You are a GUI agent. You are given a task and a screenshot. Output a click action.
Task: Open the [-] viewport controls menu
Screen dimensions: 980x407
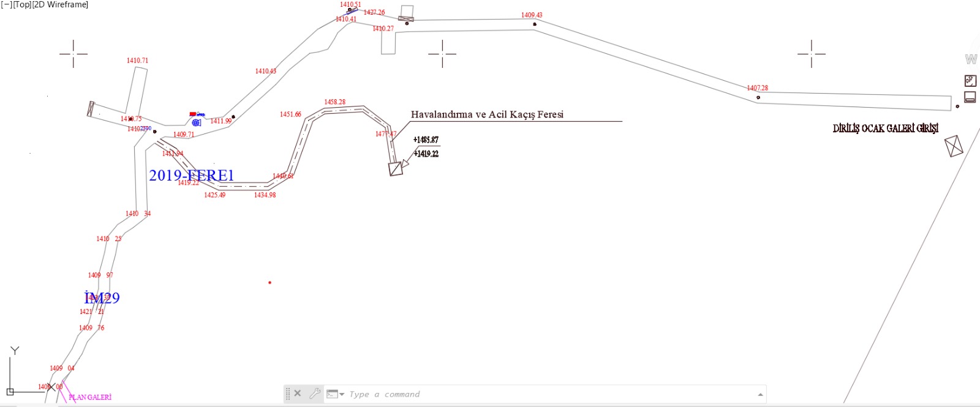[x=6, y=4]
